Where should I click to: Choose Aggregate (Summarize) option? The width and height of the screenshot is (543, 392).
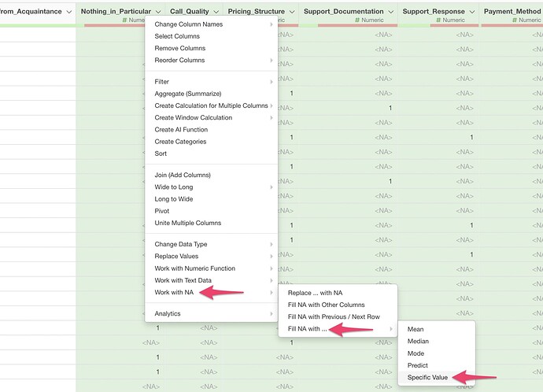pos(187,94)
